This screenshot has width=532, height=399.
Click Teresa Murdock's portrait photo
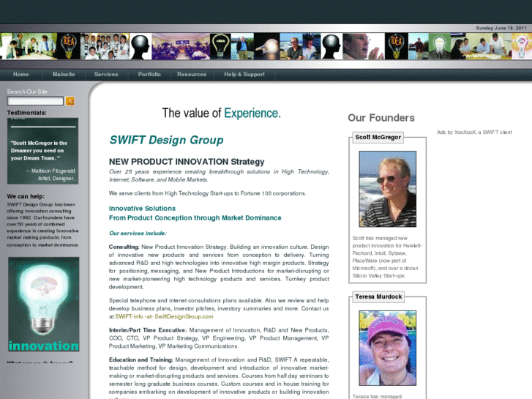tap(387, 348)
